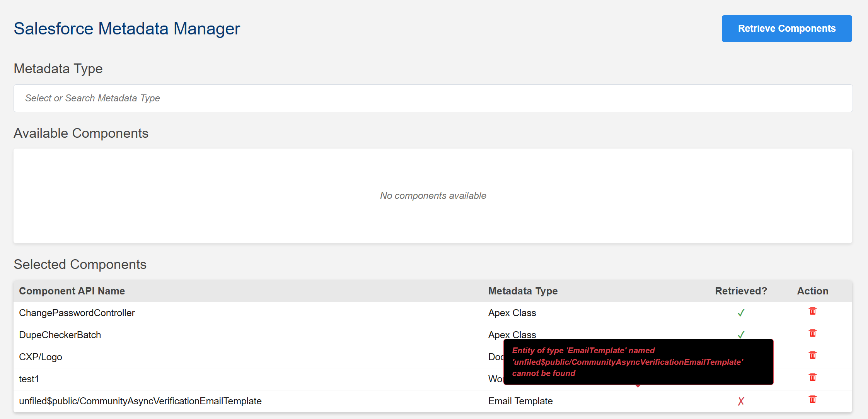Screen dimensions: 868x419
Task: Click the Metadata Type column header
Action: [523, 291]
